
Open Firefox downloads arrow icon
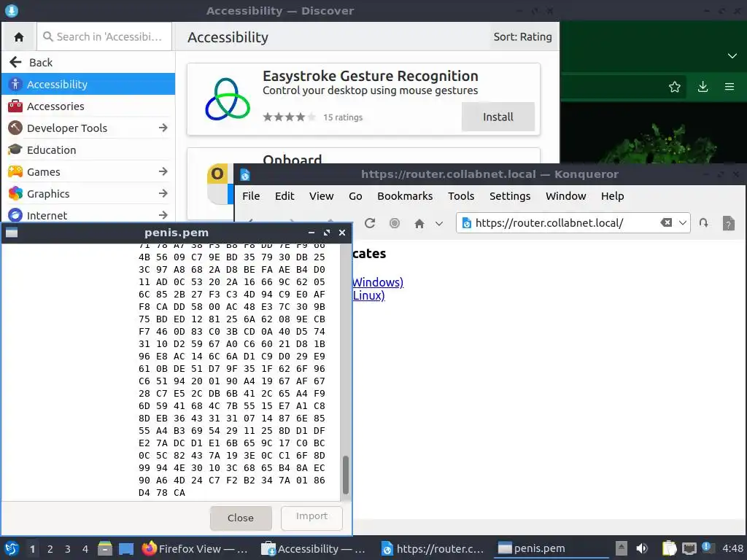tap(703, 87)
